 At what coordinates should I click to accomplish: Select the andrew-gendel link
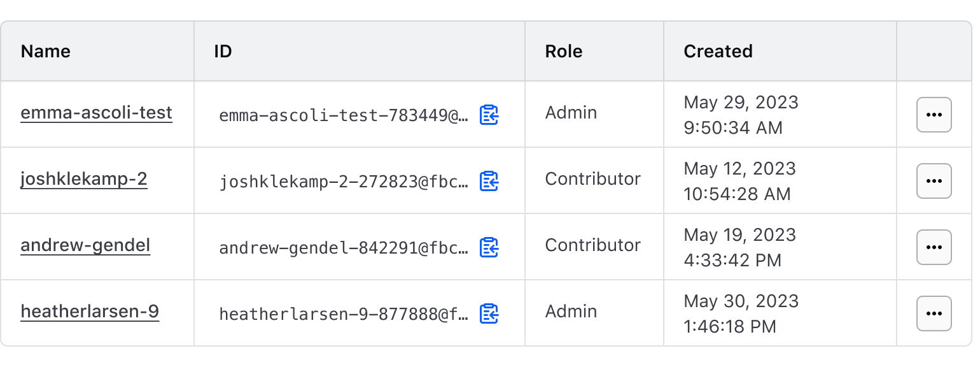85,245
